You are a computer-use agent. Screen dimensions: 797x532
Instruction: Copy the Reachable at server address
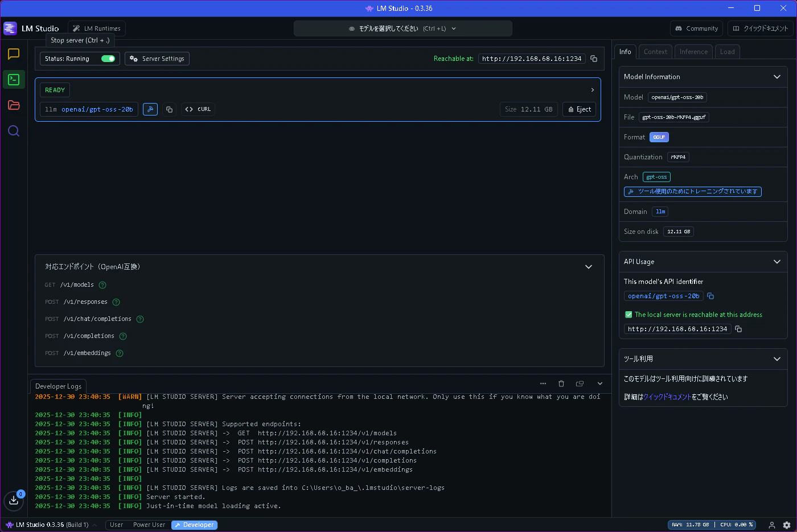(x=594, y=59)
